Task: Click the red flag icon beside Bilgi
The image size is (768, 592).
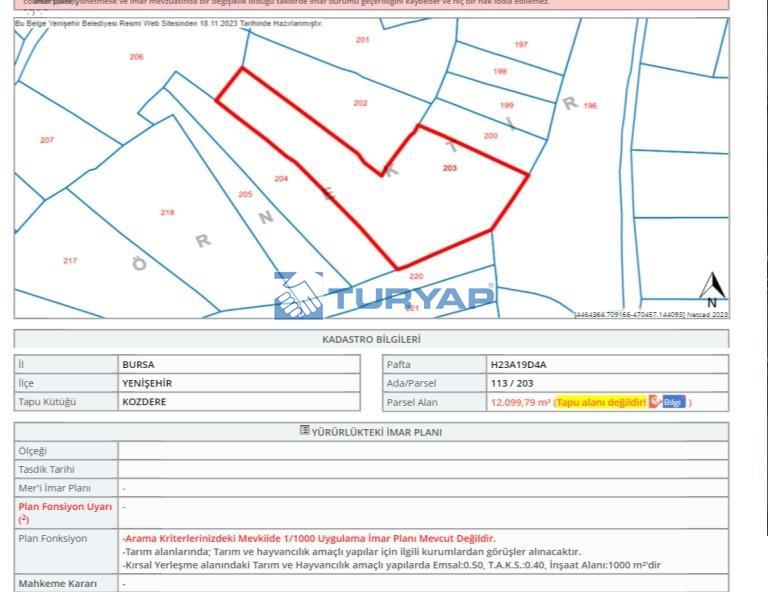Action: coord(655,402)
